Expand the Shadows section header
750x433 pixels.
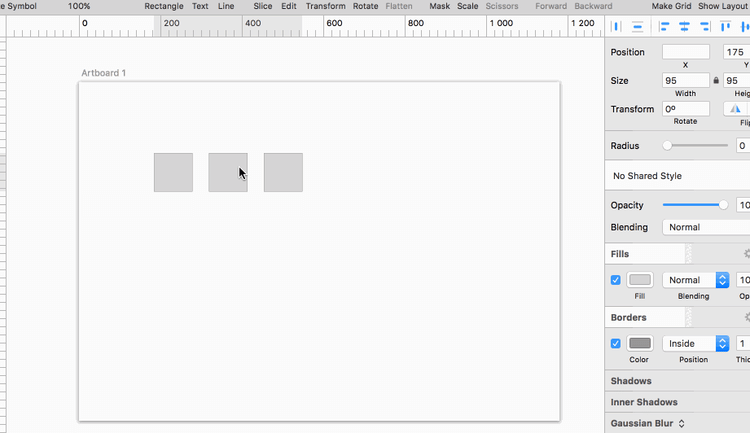[631, 381]
